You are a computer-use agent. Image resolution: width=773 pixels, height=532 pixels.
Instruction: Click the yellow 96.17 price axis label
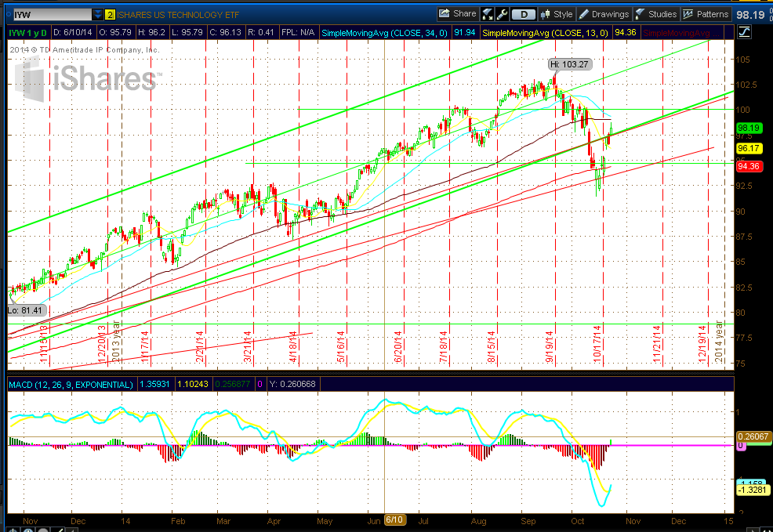(749, 148)
